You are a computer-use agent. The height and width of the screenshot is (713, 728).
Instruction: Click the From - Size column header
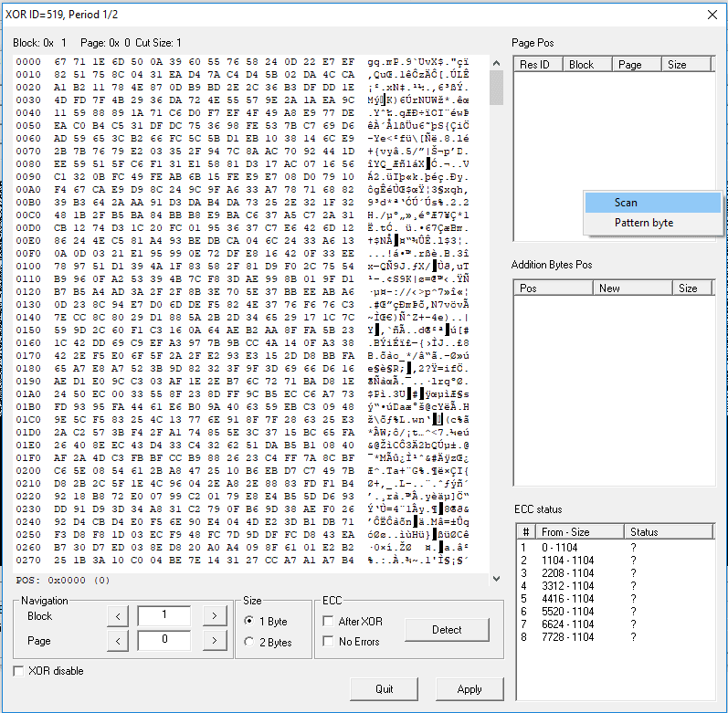click(x=580, y=531)
